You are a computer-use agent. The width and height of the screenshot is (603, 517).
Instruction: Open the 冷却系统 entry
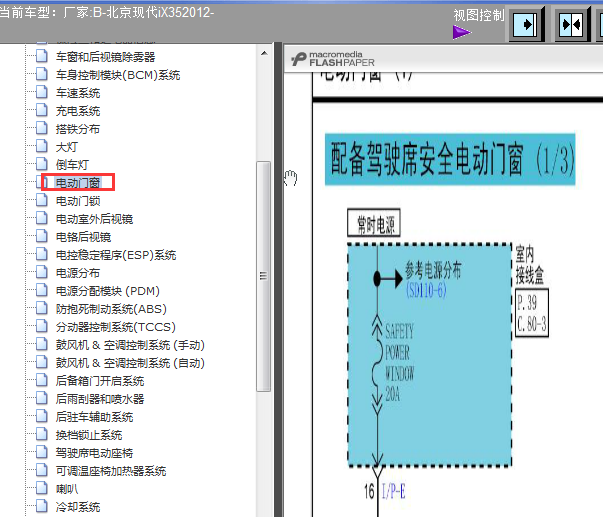pyautogui.click(x=78, y=507)
